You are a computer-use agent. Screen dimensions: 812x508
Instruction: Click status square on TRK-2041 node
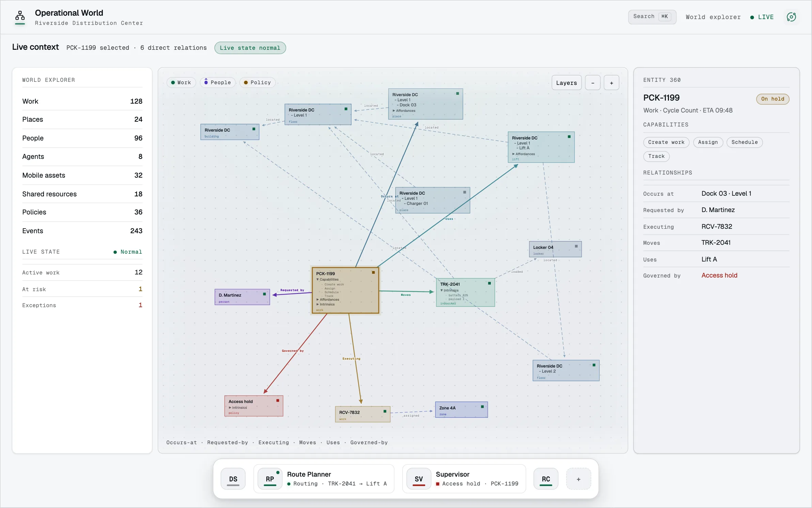coord(489,283)
